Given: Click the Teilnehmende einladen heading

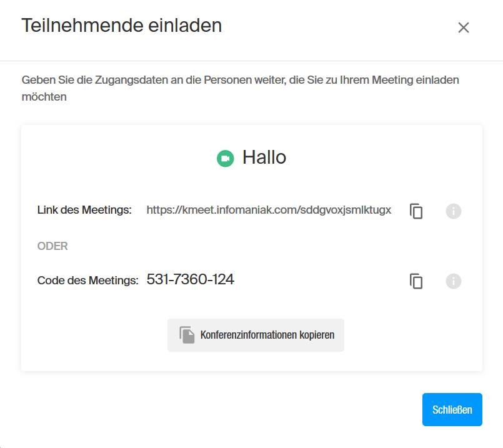Looking at the screenshot, I should (x=122, y=26).
